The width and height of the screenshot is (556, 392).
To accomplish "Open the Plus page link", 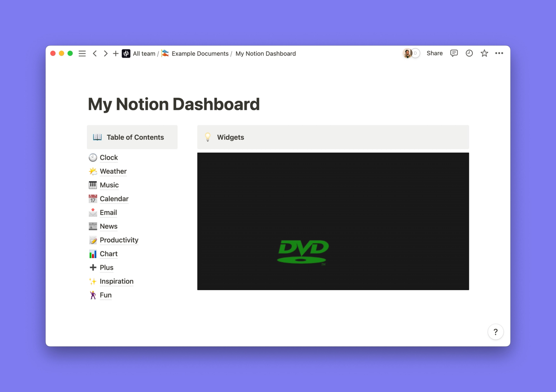I will point(106,267).
